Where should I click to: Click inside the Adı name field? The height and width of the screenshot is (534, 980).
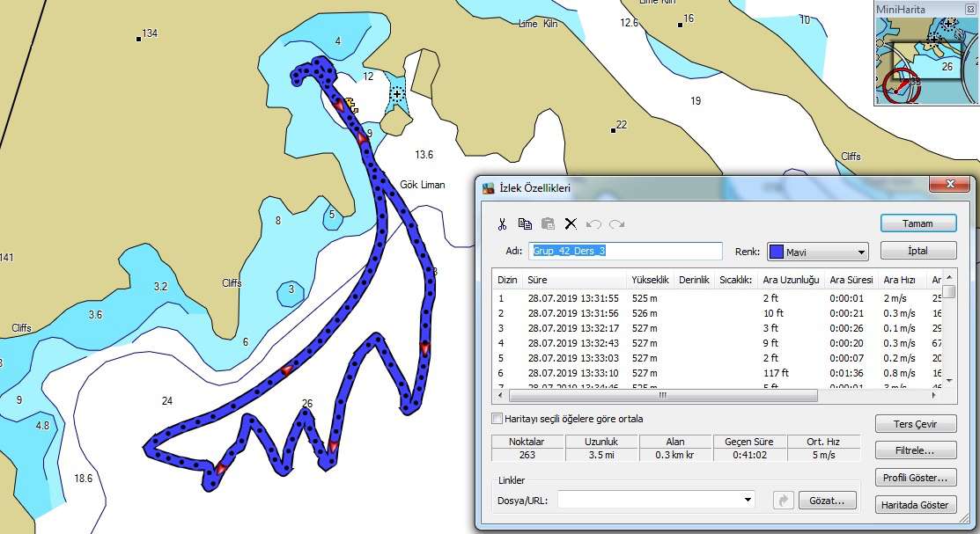626,251
